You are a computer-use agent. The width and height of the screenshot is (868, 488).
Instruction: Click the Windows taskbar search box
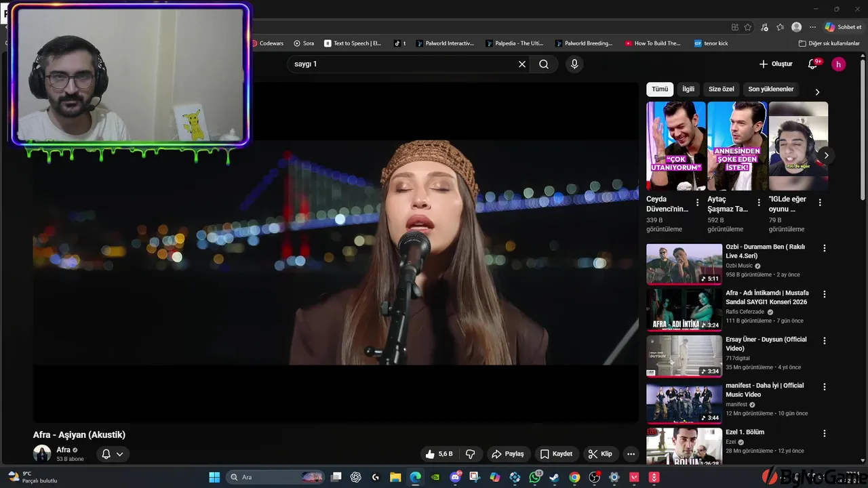tap(275, 477)
